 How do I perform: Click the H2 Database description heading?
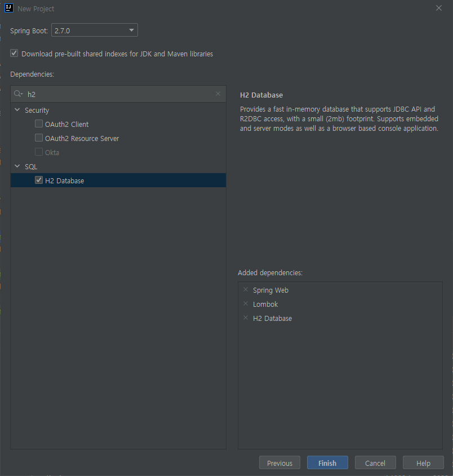click(261, 95)
